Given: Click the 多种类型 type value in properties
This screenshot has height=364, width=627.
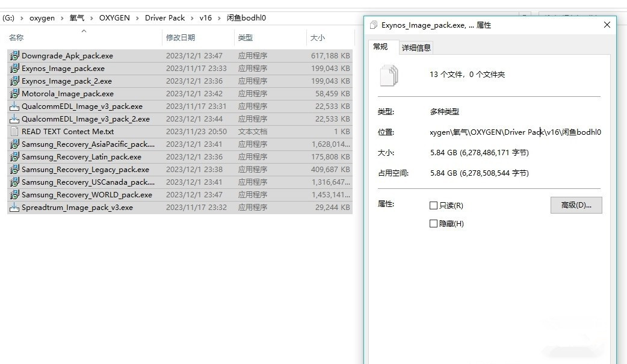Looking at the screenshot, I should [445, 111].
